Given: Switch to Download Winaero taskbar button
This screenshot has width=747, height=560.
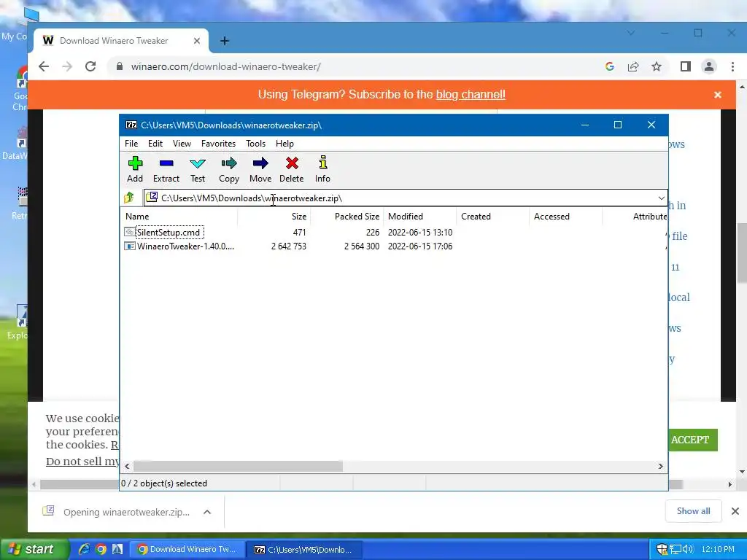Looking at the screenshot, I should point(187,549).
